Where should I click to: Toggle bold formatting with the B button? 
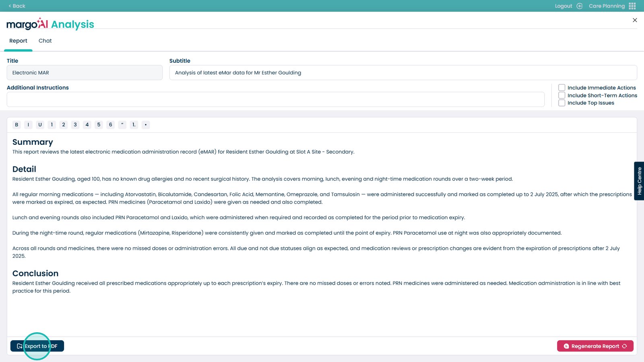(17, 125)
